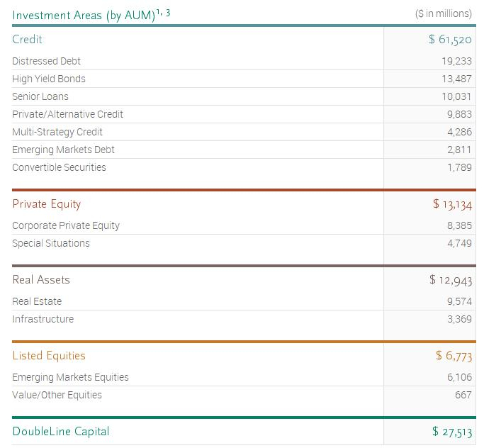Click the Emerging Markets Debt label
484x448 pixels.
(x=63, y=150)
